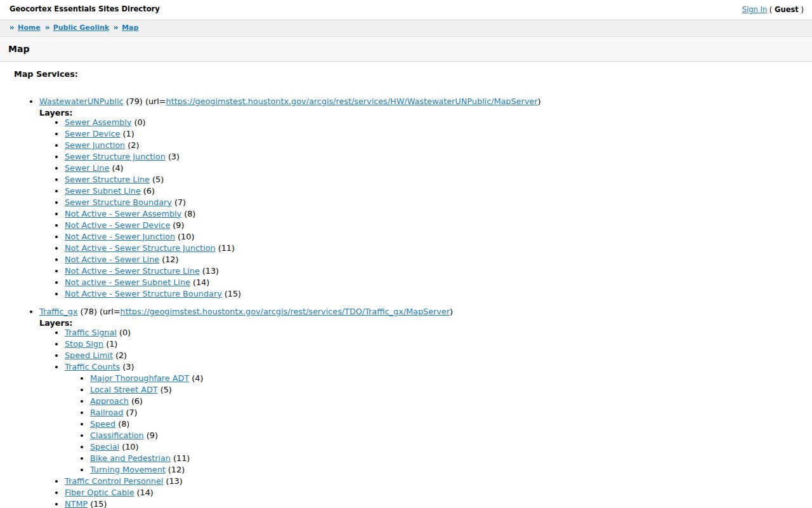Open Local Street ADT sublayer
This screenshot has width=812, height=508.
click(x=124, y=390)
